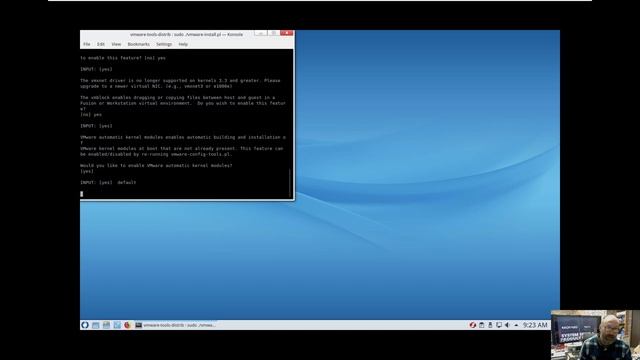This screenshot has height=360, width=640.
Task: Click the third taskbar quick-launch icon
Action: point(106,325)
